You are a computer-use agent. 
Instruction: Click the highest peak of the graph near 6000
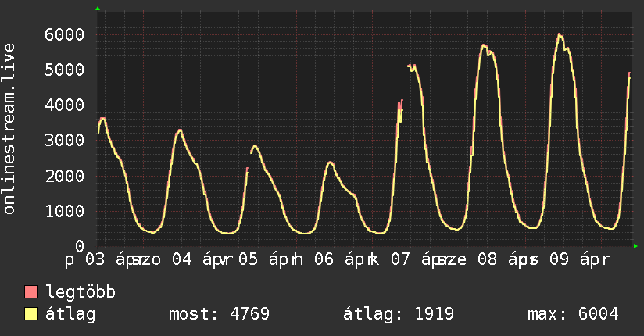pyautogui.click(x=560, y=34)
